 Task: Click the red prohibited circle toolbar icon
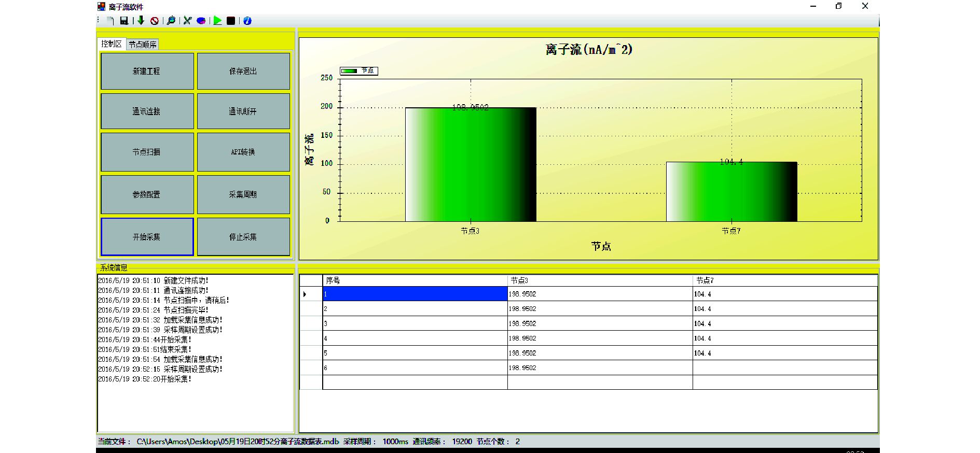(x=155, y=21)
